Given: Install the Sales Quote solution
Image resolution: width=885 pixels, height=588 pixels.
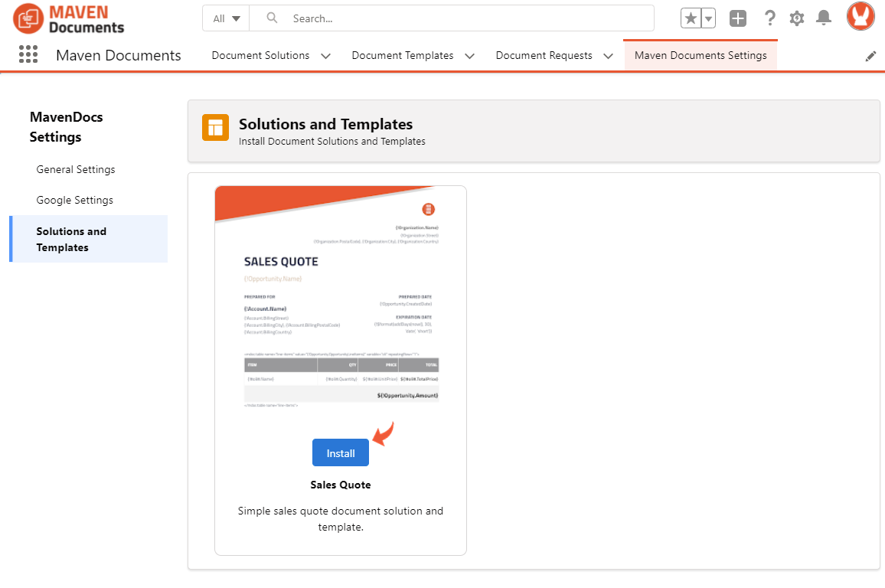Looking at the screenshot, I should [340, 452].
